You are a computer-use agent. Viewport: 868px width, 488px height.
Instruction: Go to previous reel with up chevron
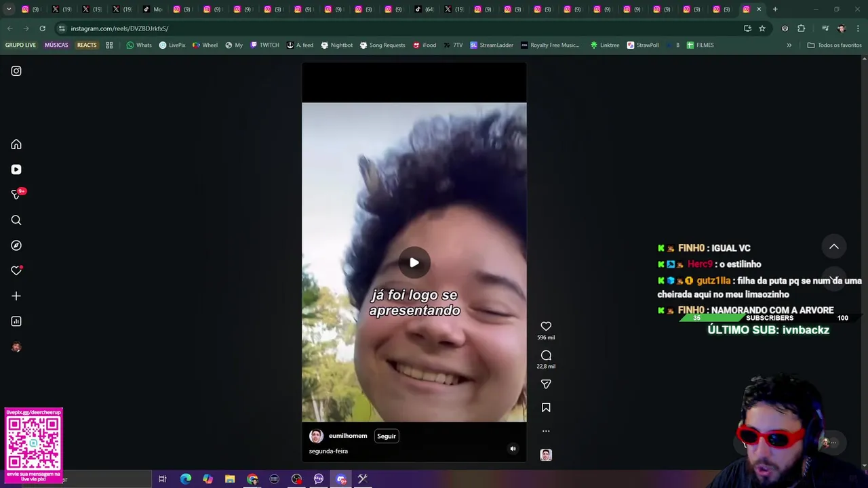834,247
